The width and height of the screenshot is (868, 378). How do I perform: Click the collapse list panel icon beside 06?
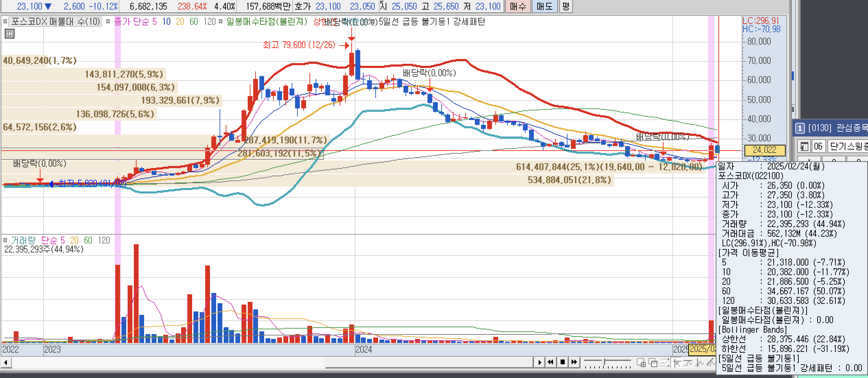click(804, 146)
